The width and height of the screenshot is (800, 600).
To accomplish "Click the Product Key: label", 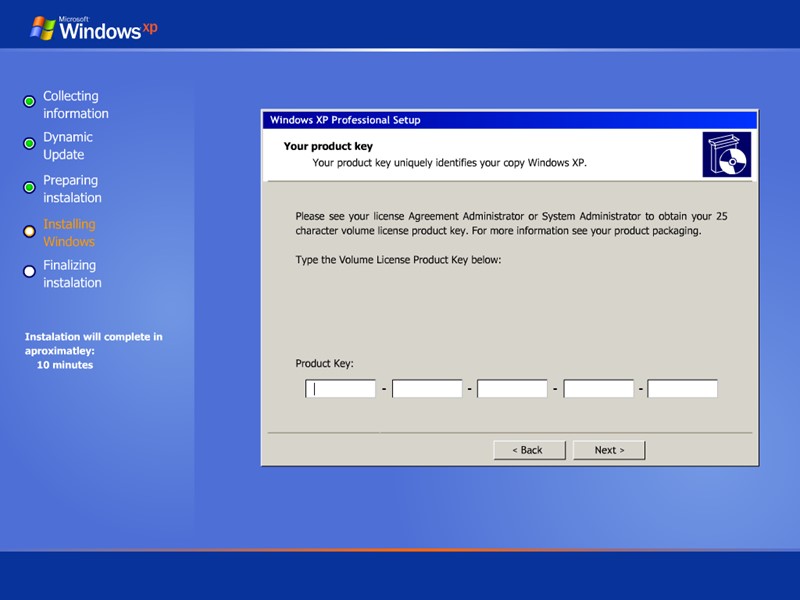I will 324,363.
